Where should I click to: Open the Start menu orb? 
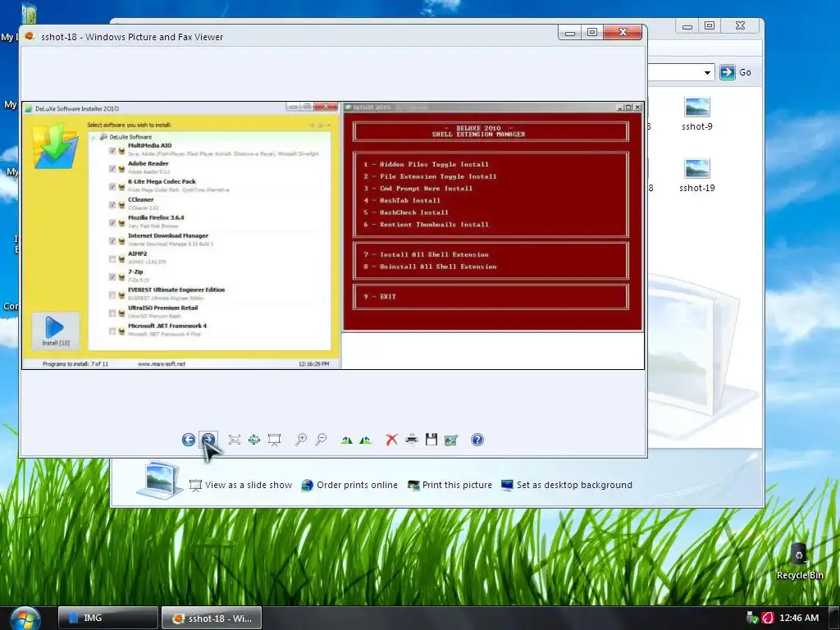tap(24, 619)
